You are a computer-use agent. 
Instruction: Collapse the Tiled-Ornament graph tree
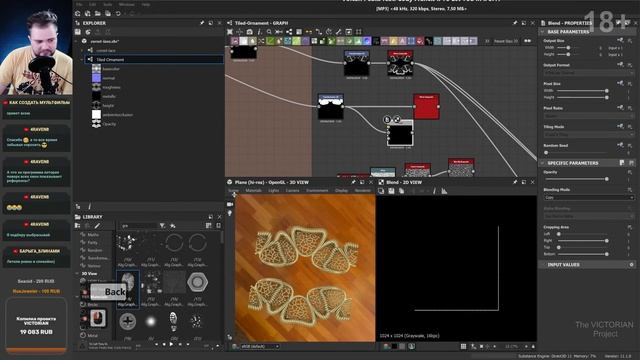[82, 60]
